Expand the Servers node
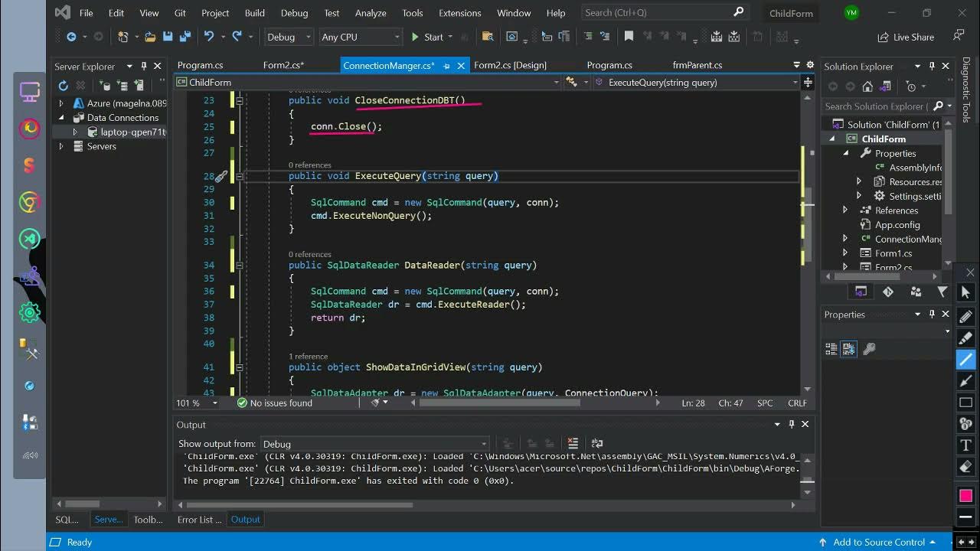The height and width of the screenshot is (551, 980). (x=61, y=146)
